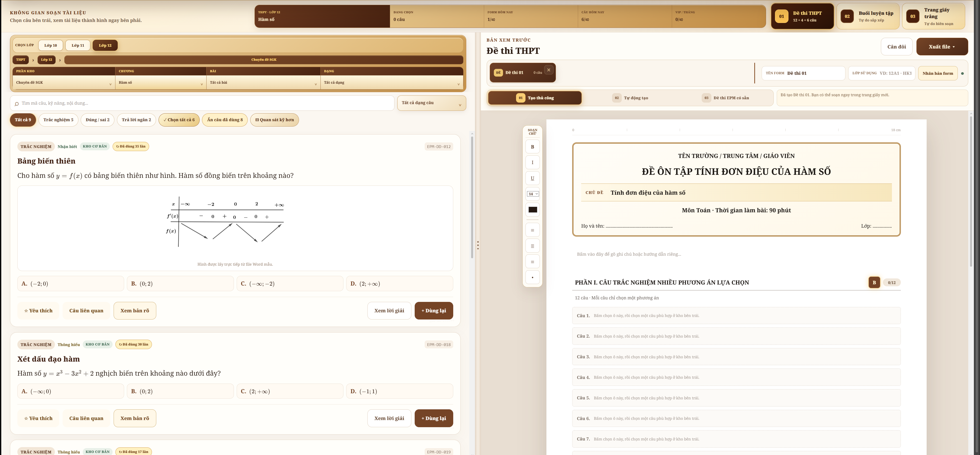980x455 pixels.
Task: Select the empty Câu 1 slot
Action: [736, 315]
